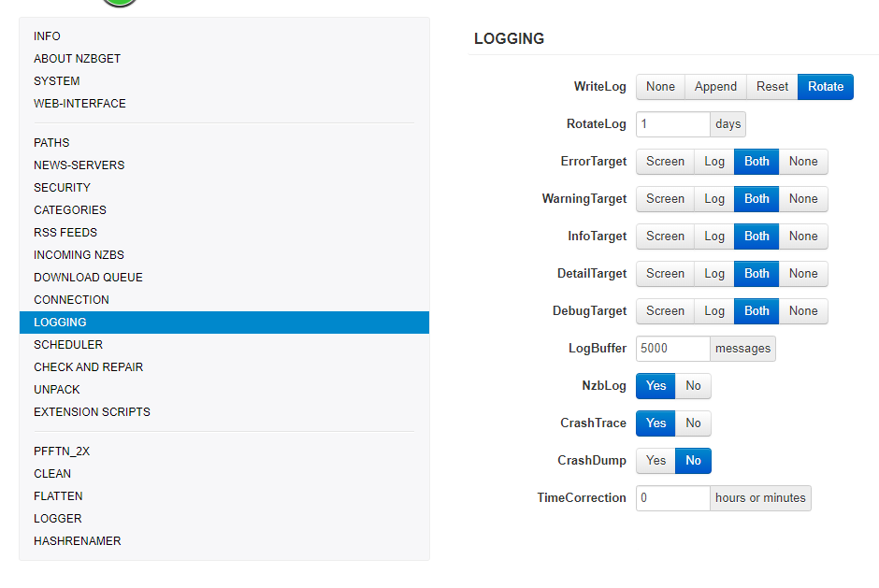Navigate to Download Queue settings

pyautogui.click(x=88, y=278)
